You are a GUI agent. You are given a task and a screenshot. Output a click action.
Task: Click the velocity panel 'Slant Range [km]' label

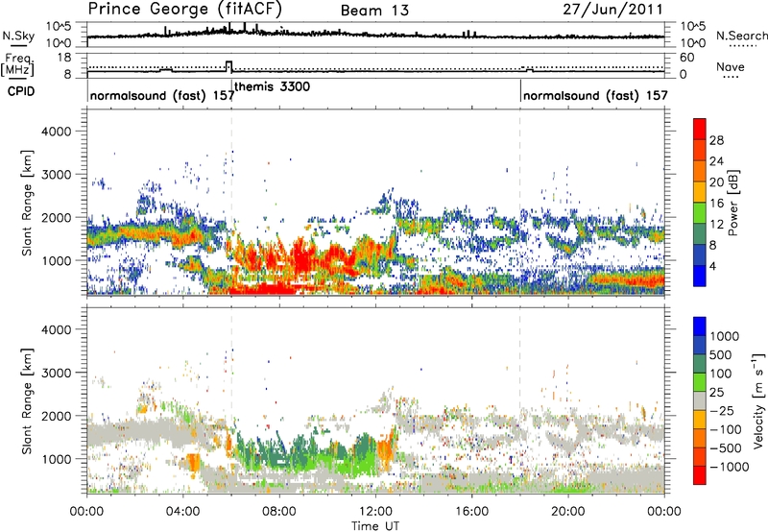27,401
